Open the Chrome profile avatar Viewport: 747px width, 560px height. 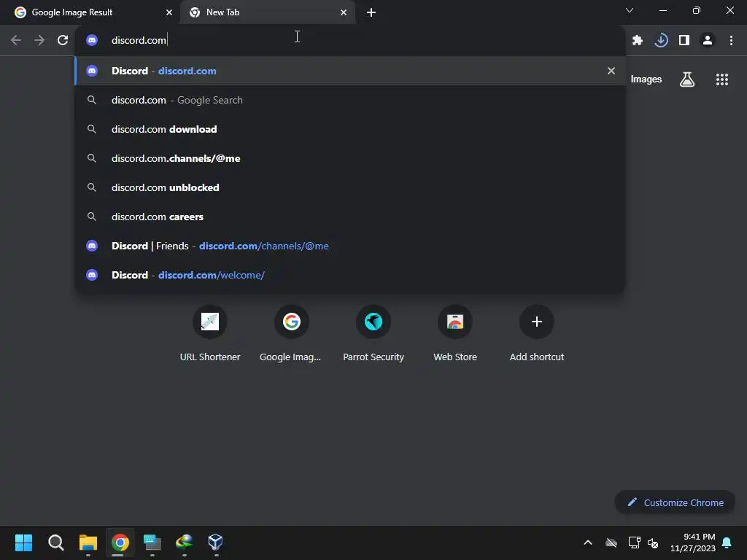tap(708, 41)
